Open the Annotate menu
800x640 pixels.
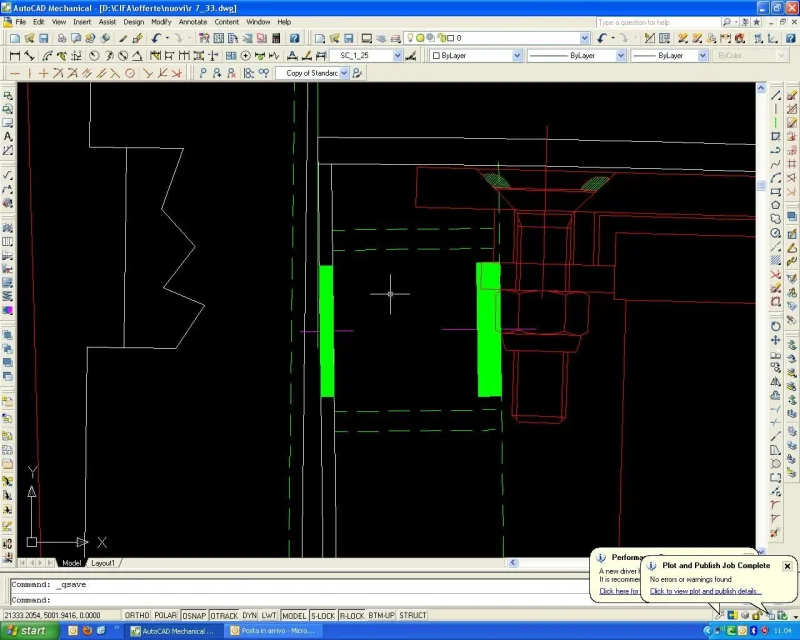(193, 22)
